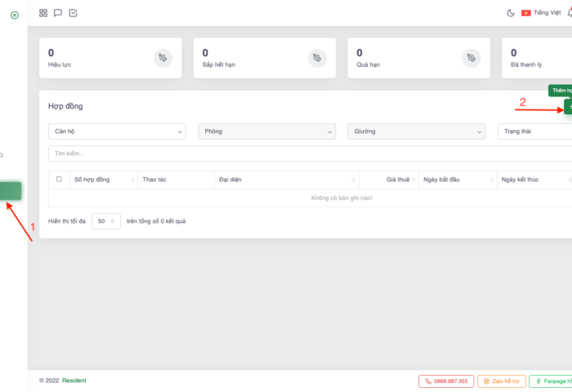Viewport: 572px width, 392px height.
Task: Click the notification bell icon
Action: tap(569, 13)
